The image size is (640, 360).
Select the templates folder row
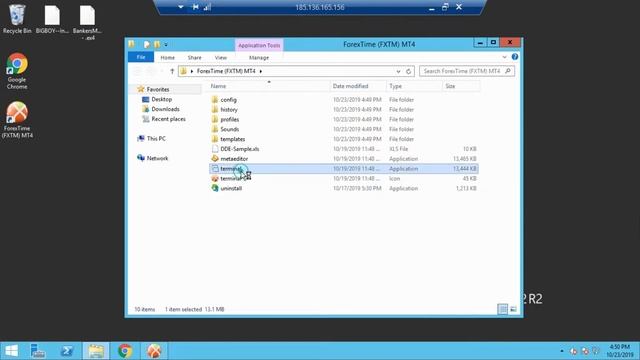click(344, 139)
